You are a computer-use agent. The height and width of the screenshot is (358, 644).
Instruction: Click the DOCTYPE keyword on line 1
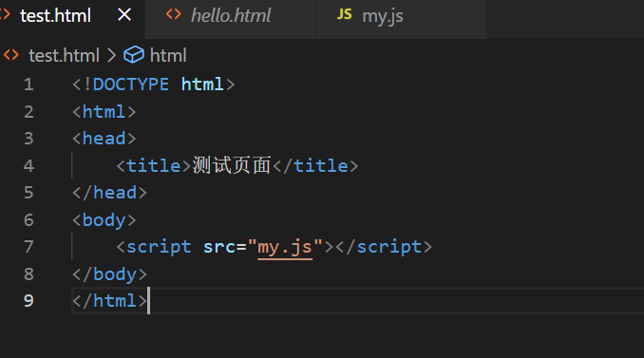point(131,85)
